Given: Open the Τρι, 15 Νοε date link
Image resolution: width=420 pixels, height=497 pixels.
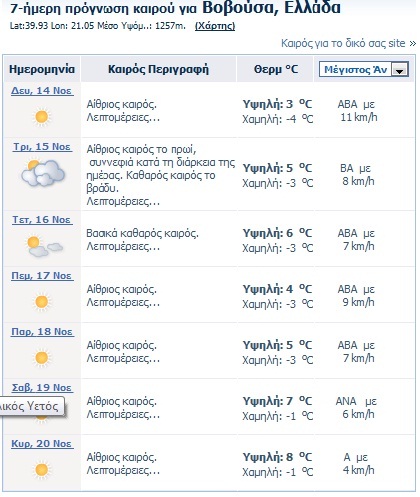Looking at the screenshot, I should pos(42,147).
